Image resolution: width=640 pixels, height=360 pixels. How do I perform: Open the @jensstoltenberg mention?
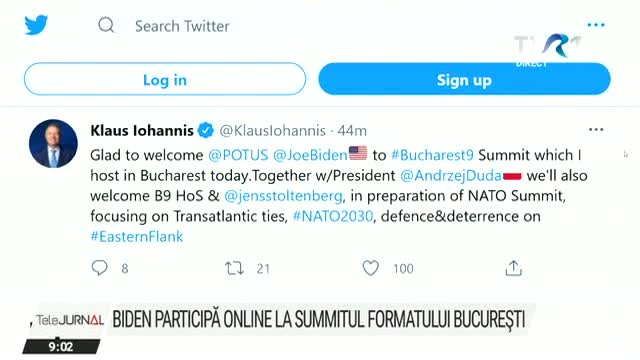point(283,196)
